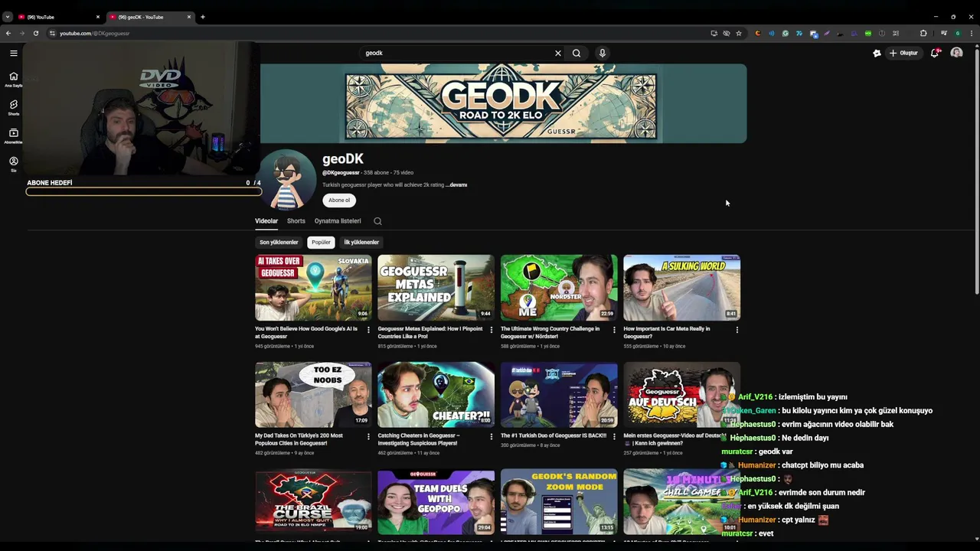Open Abonelikler subscriptions in sidebar

click(x=13, y=135)
